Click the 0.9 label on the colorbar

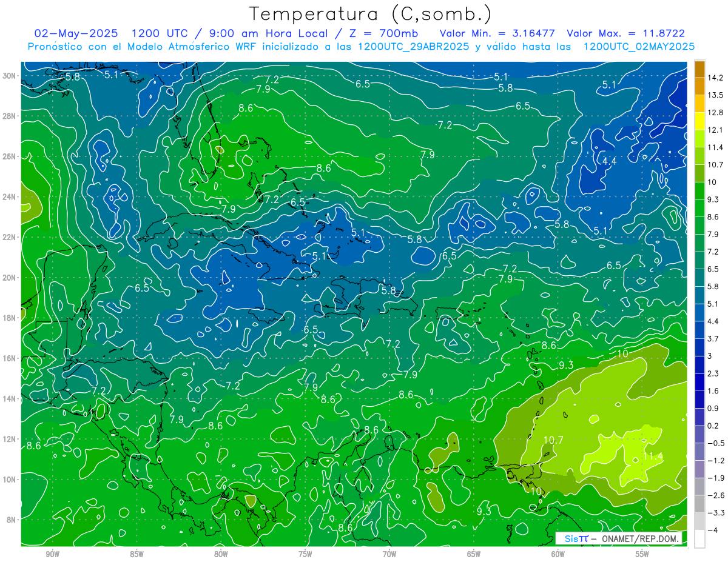[x=713, y=408]
